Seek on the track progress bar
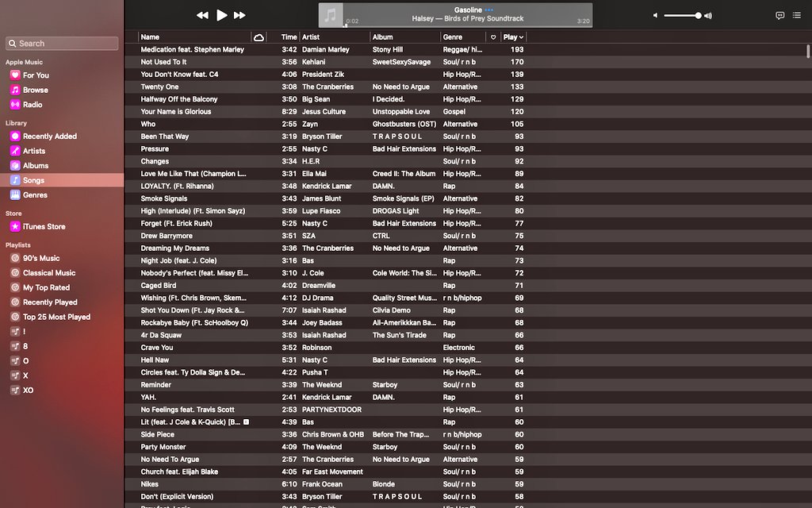 (x=468, y=26)
